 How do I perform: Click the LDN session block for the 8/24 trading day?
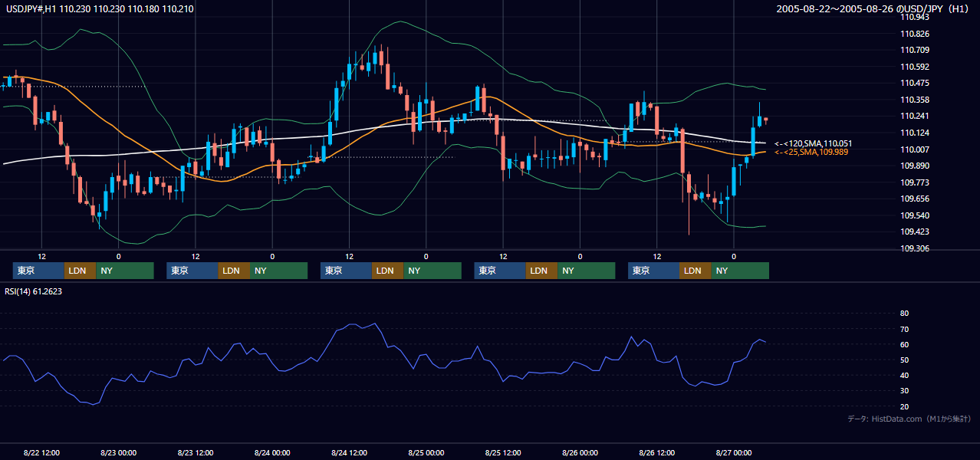(387, 271)
